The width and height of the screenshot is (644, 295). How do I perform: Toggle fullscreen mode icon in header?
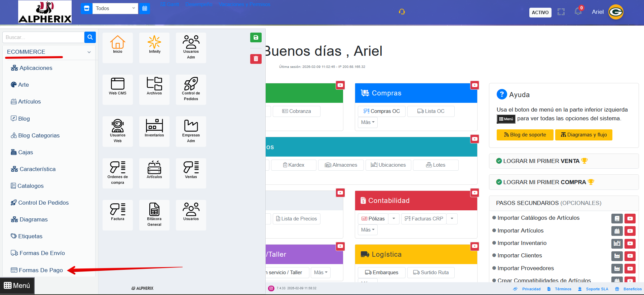pos(561,12)
